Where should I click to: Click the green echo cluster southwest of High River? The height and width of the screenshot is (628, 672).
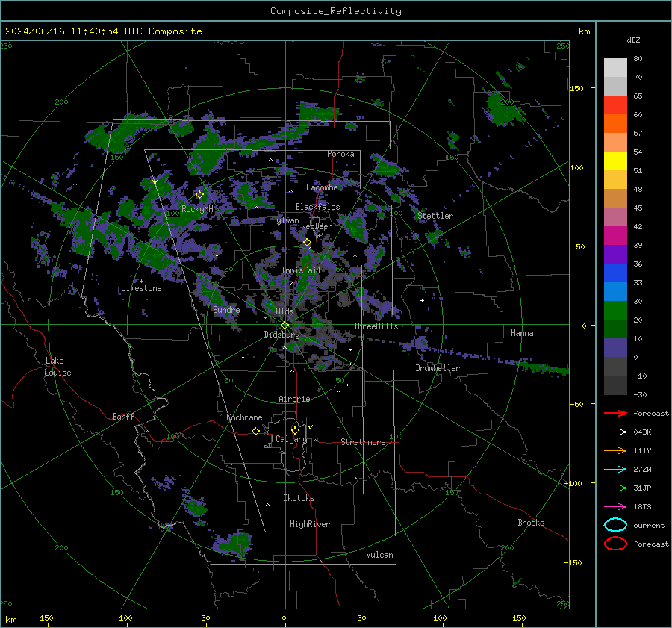pos(234,543)
